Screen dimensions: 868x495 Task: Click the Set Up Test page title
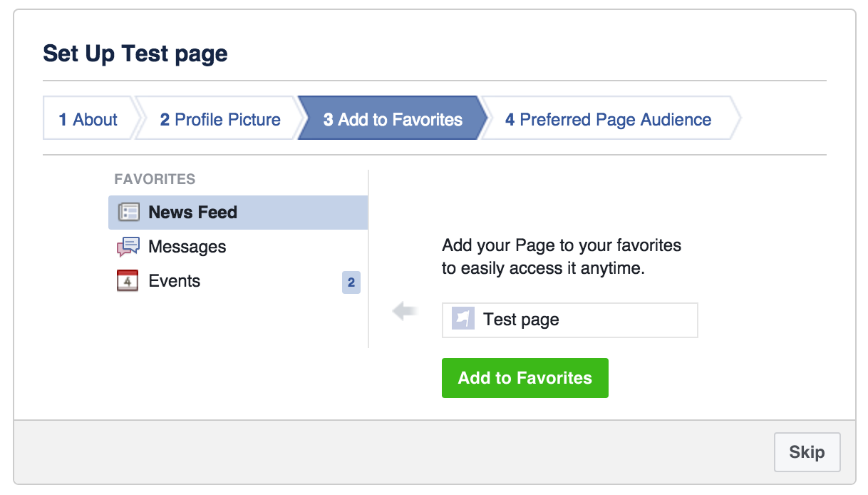tap(135, 53)
